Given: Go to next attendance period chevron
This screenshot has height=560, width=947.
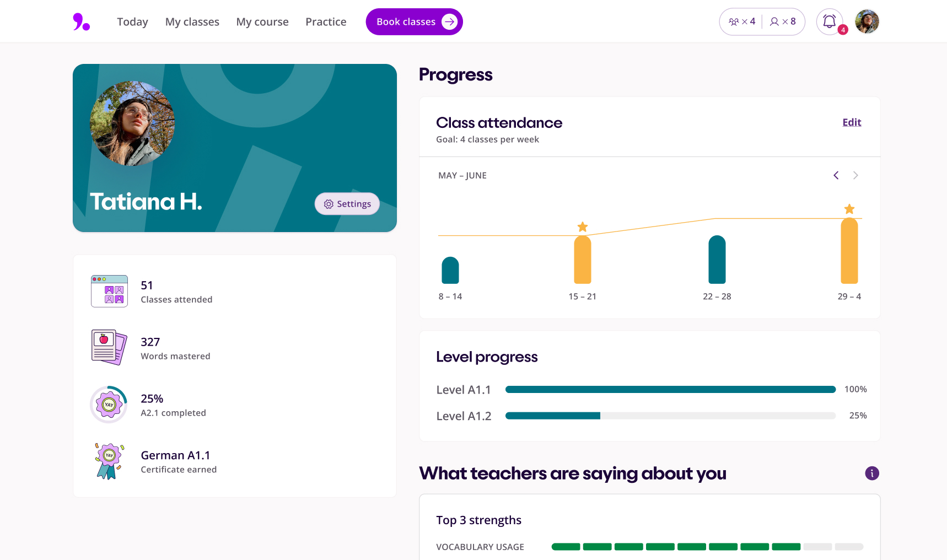Looking at the screenshot, I should click(855, 175).
